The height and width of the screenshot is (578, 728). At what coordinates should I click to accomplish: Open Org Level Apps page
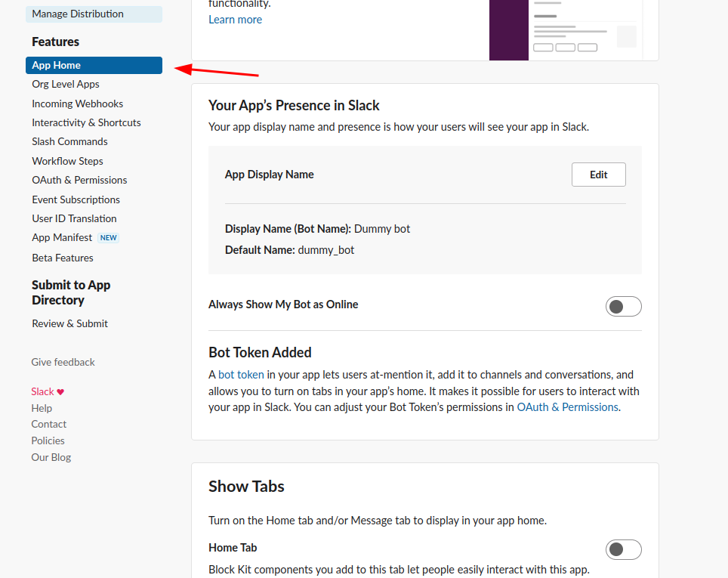point(66,85)
